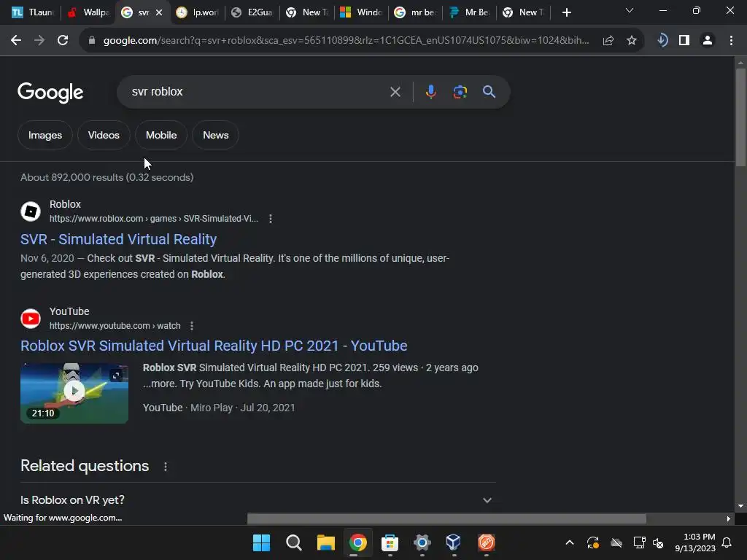The height and width of the screenshot is (560, 747).
Task: Play the 21:10 video thumbnail
Action: pos(74,393)
